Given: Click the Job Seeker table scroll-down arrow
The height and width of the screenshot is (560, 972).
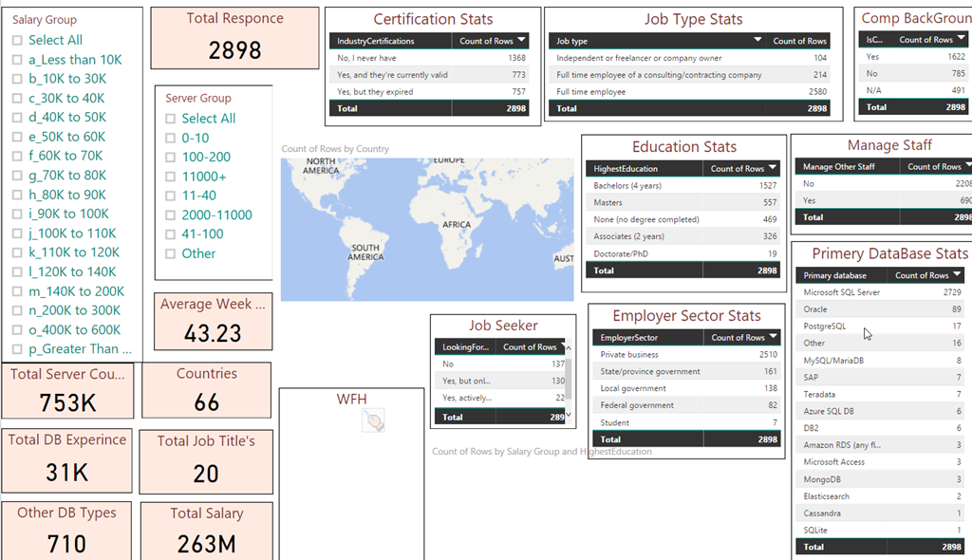Looking at the screenshot, I should [570, 415].
